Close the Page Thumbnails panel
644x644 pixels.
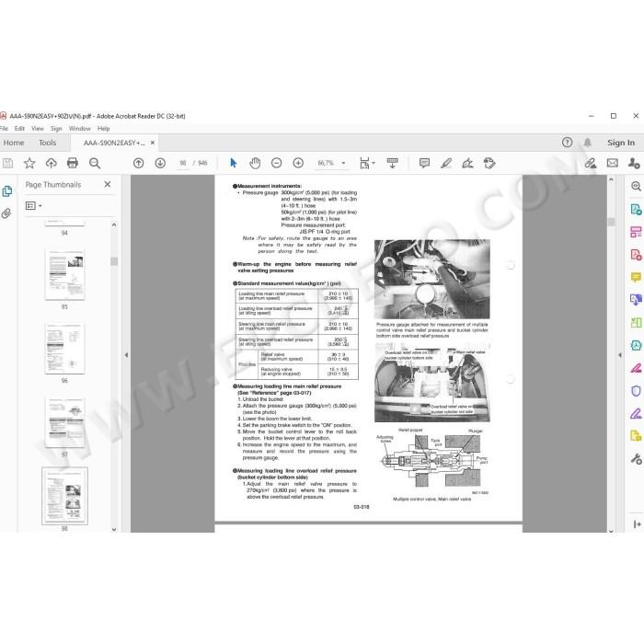point(108,184)
